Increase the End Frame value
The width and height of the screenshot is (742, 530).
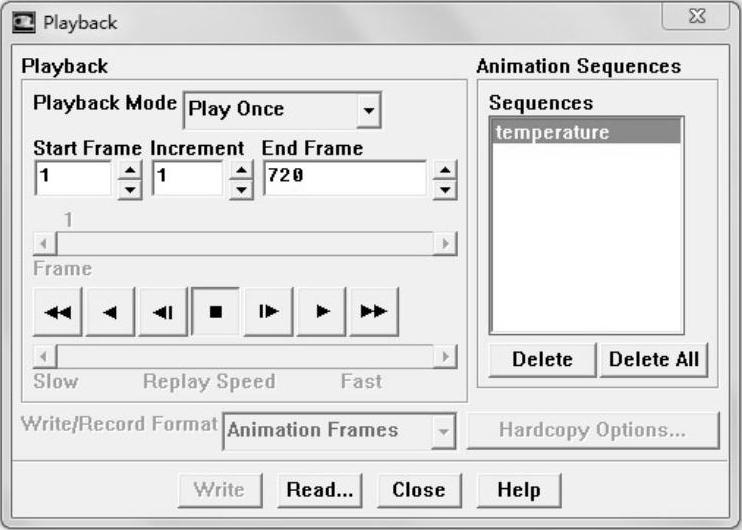tap(445, 170)
